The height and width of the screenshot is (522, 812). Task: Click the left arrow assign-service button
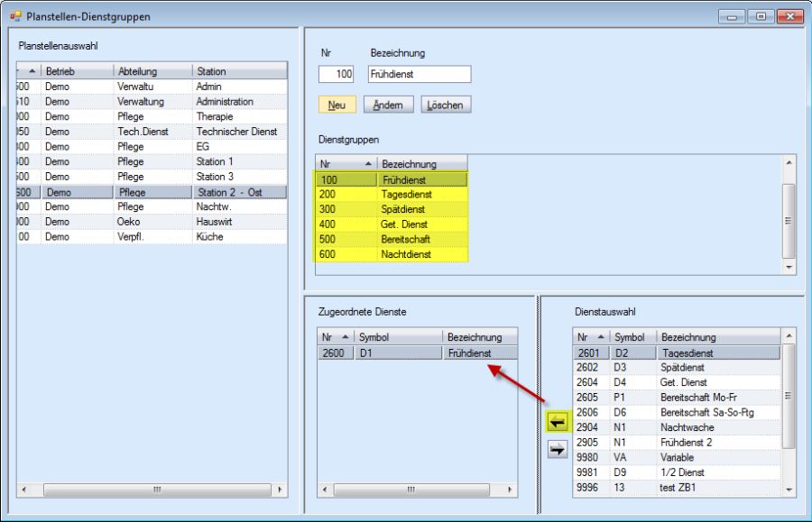(558, 422)
